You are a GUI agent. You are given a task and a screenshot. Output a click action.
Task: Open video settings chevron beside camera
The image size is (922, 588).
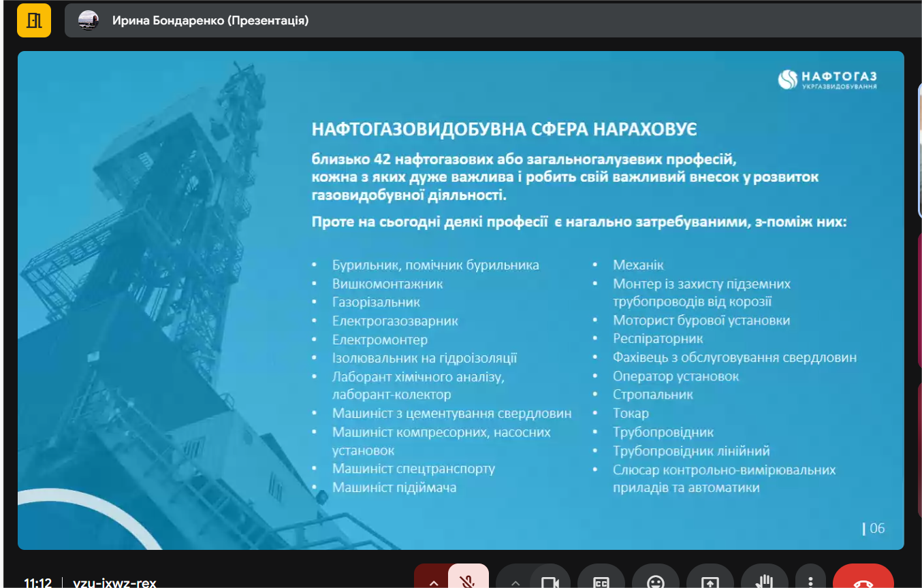[515, 582]
